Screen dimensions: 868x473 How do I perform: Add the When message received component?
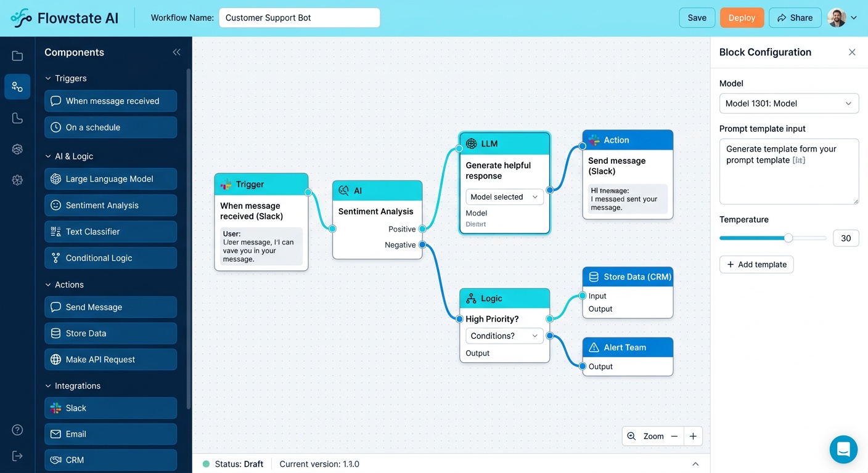click(110, 101)
